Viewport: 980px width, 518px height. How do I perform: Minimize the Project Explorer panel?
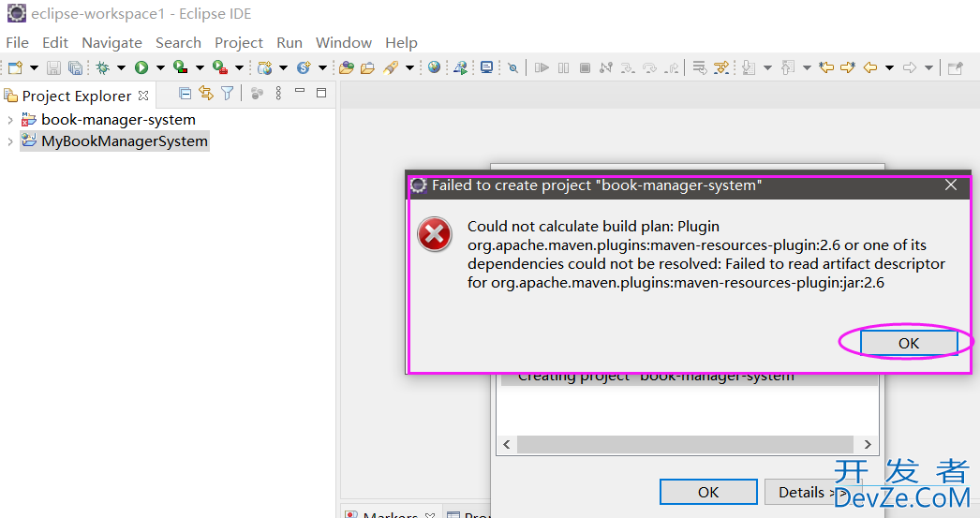(300, 91)
